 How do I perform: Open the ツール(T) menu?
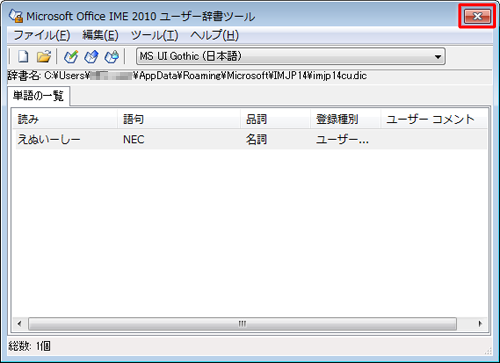(x=155, y=35)
